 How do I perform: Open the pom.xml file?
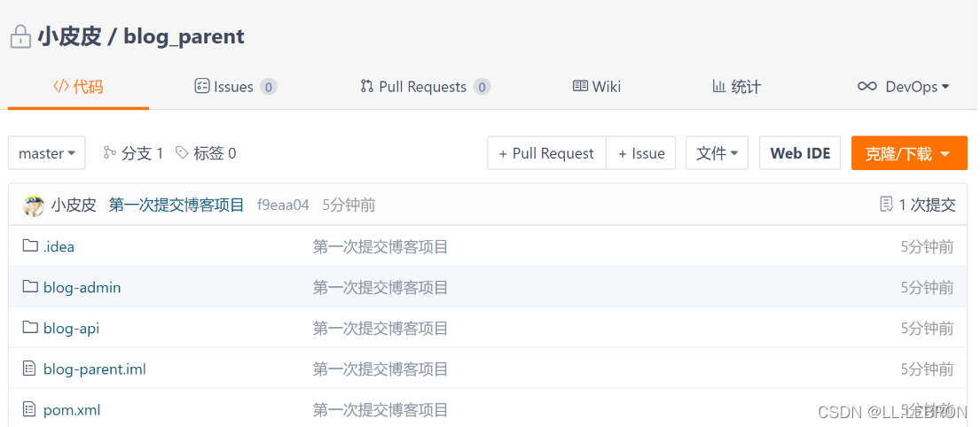click(72, 410)
